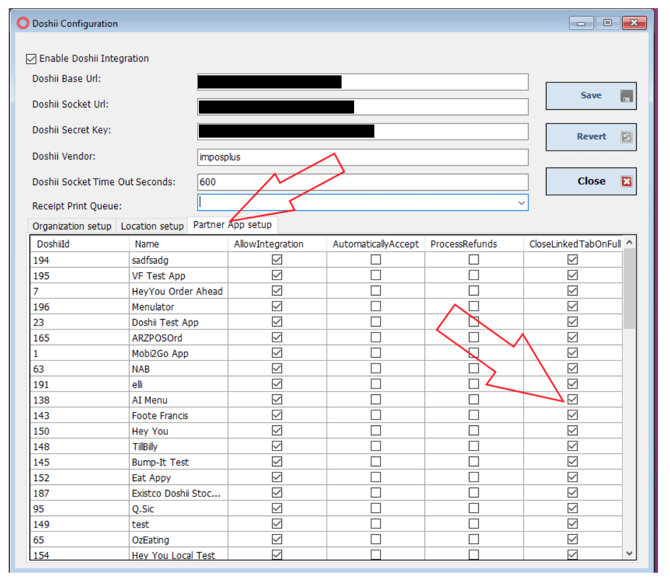This screenshot has height=580, width=670.
Task: Check AutomaticallyAccept for VF Test App
Action: tap(376, 275)
